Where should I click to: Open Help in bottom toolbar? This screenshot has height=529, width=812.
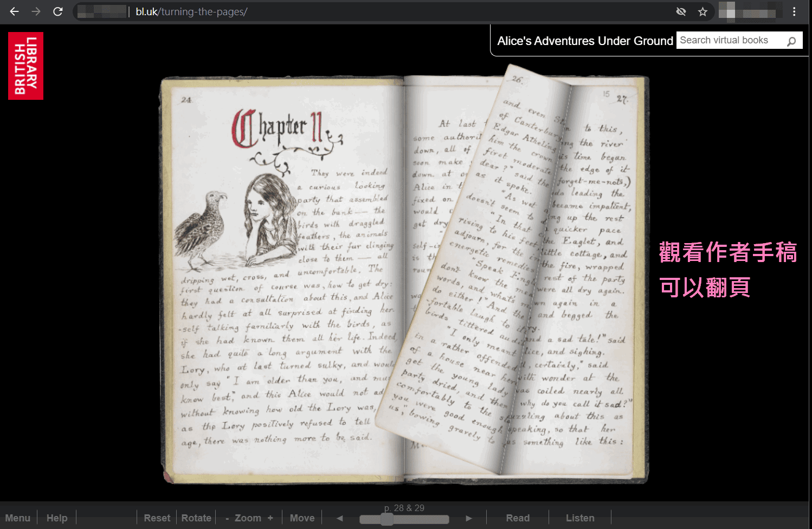tap(57, 518)
